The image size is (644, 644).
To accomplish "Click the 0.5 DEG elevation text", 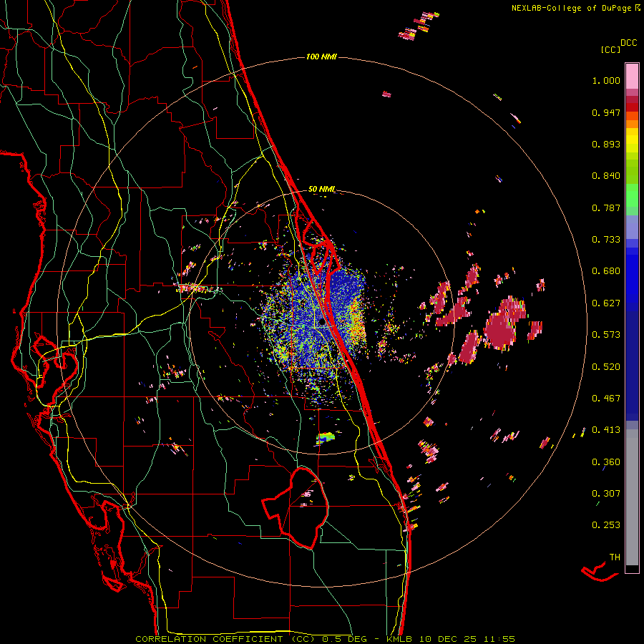I will click(x=344, y=639).
